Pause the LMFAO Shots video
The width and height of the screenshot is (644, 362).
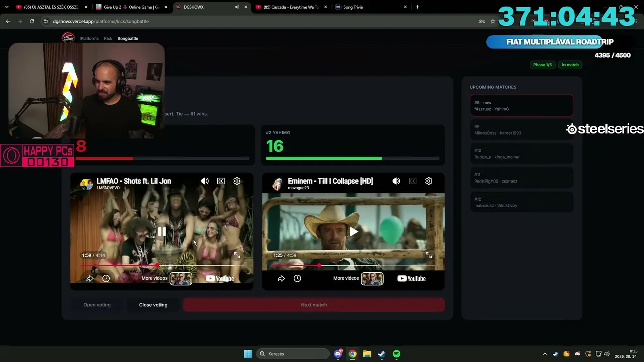click(x=162, y=232)
